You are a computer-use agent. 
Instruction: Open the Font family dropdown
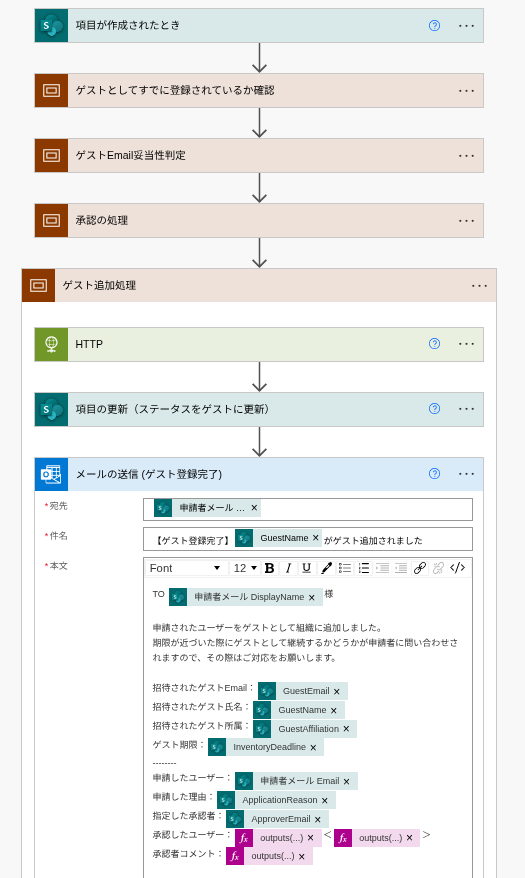coord(185,568)
